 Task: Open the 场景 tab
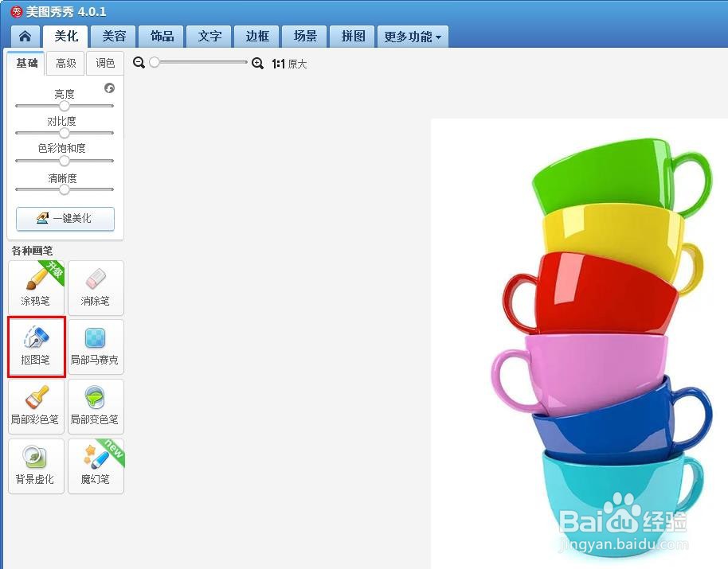click(305, 36)
